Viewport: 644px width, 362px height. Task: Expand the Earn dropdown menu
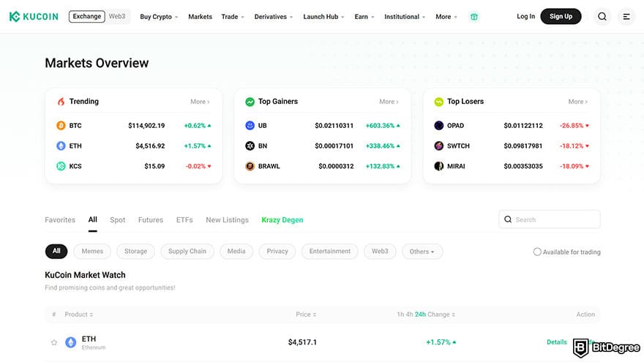364,17
